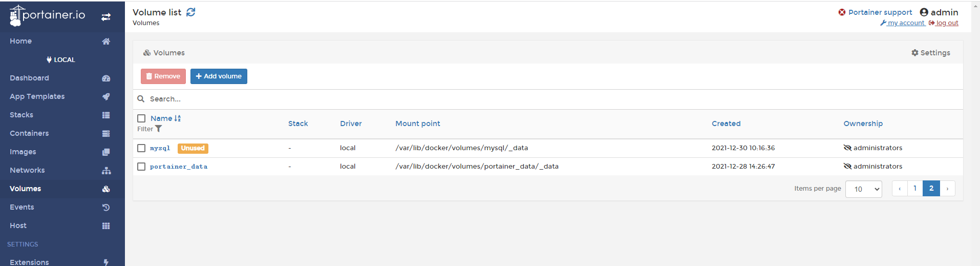The height and width of the screenshot is (266, 980).
Task: Sort by the Driver column header
Action: click(351, 124)
